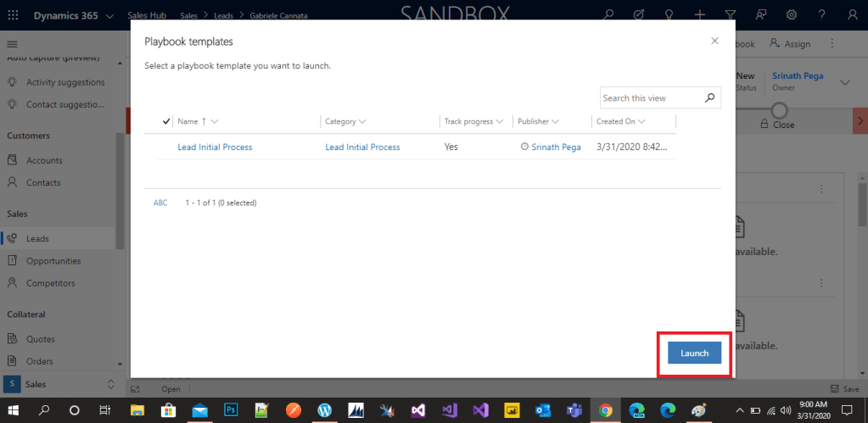Viewport: 868px width, 423px height.
Task: Open the Lead Initial Process name link
Action: (x=215, y=147)
